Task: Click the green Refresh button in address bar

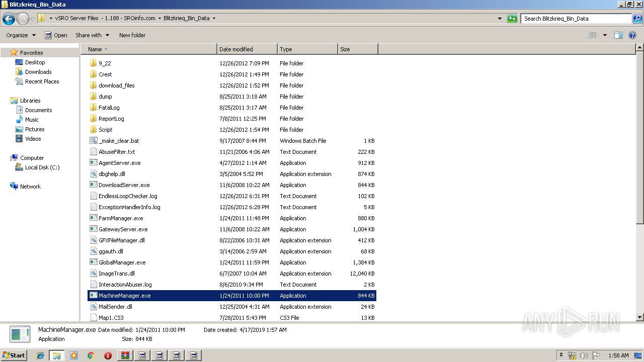Action: click(x=512, y=19)
